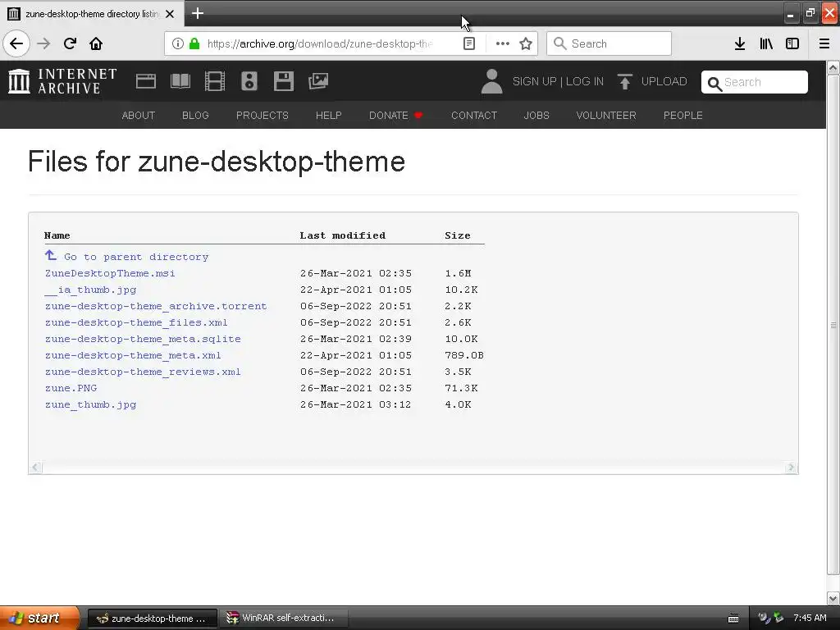Open the Firefox hamburger menu
Image resolution: width=840 pixels, height=630 pixels.
pyautogui.click(x=824, y=43)
